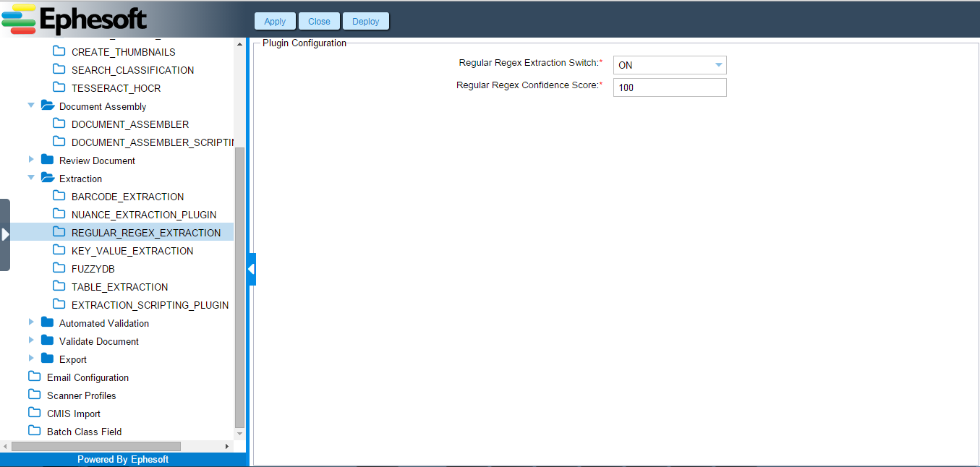Click the TESSERACT_HOCR folder icon
This screenshot has width=980, height=467.
click(59, 87)
